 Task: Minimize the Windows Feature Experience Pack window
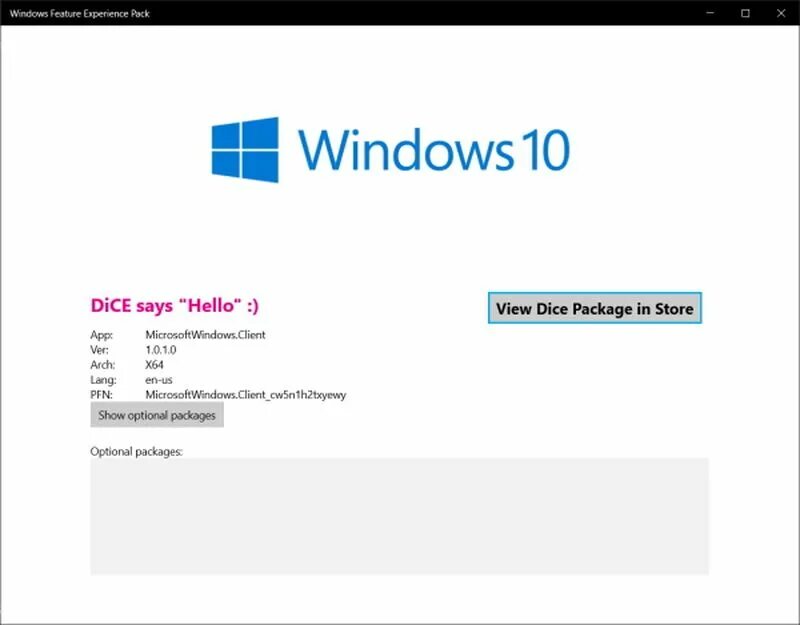[710, 13]
